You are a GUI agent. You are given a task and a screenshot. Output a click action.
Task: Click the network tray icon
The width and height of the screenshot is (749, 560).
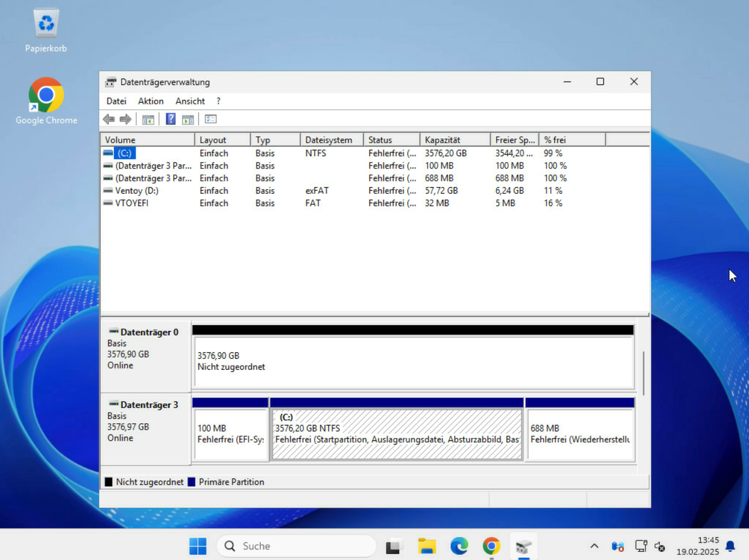tap(641, 546)
